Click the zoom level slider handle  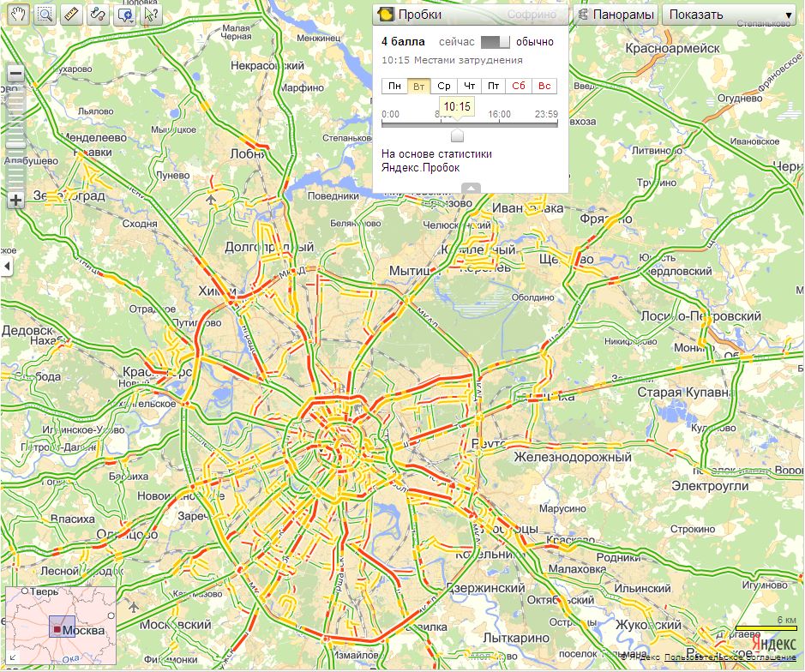tap(16, 142)
